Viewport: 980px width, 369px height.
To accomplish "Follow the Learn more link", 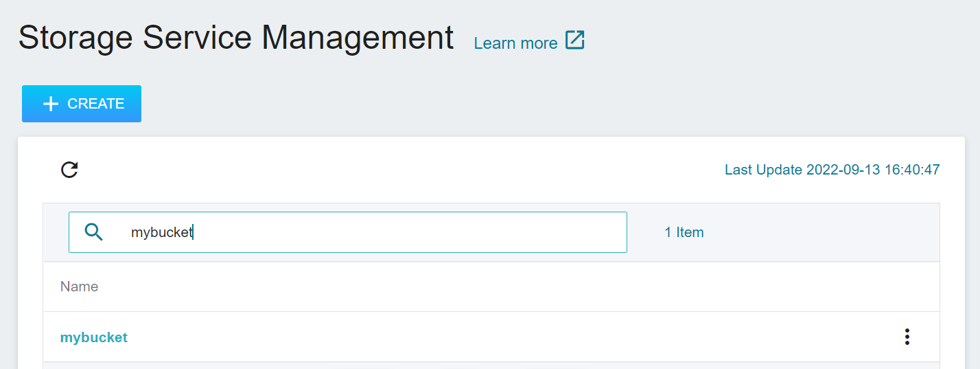I will point(515,43).
